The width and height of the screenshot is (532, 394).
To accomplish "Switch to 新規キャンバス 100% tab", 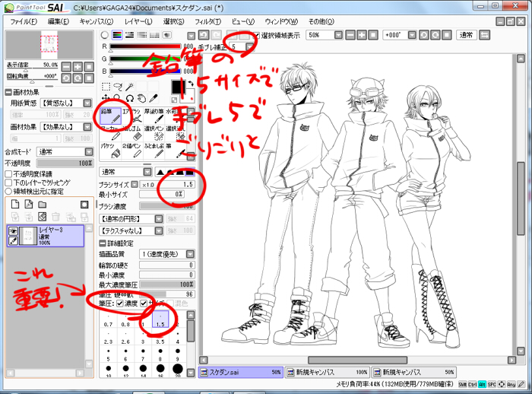I will point(328,372).
